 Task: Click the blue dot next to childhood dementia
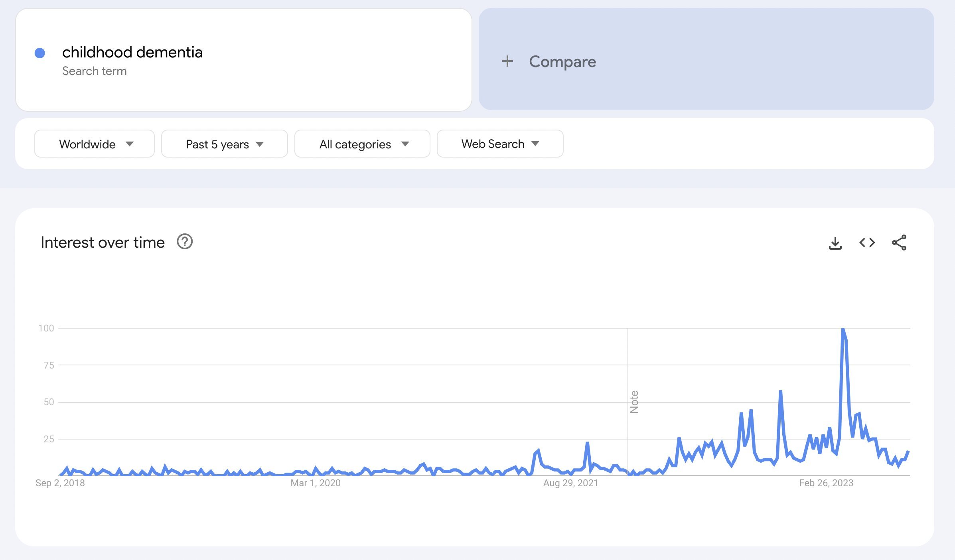(x=40, y=53)
